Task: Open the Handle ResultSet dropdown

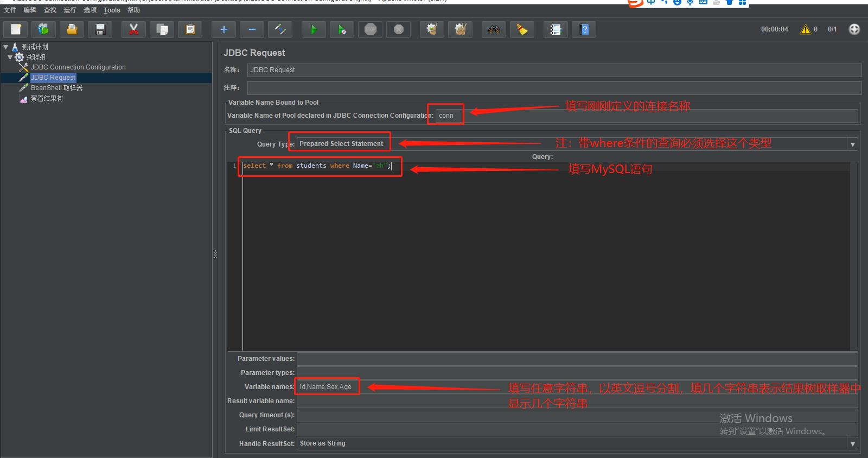Action: 852,443
